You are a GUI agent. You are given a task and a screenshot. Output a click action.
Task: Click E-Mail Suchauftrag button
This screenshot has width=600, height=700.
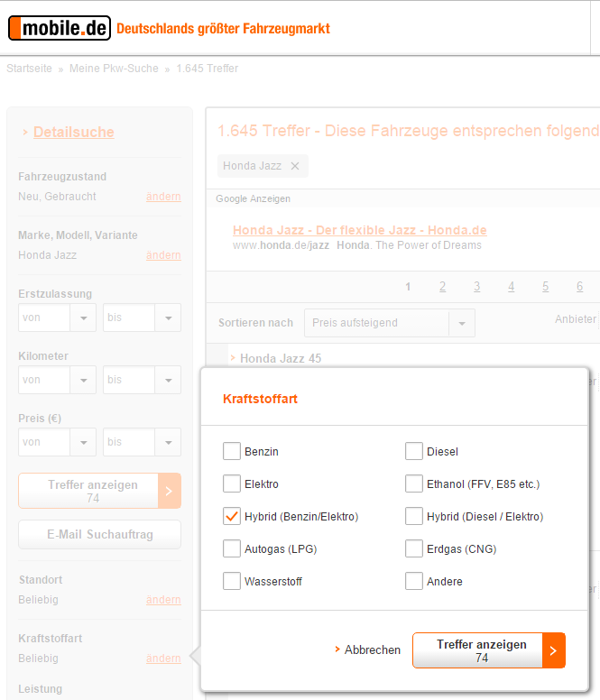click(99, 535)
